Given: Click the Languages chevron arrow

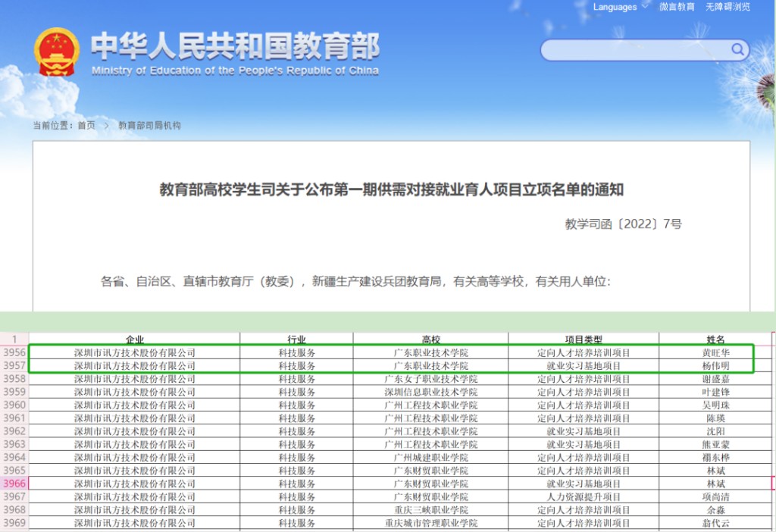Looking at the screenshot, I should (x=644, y=6).
